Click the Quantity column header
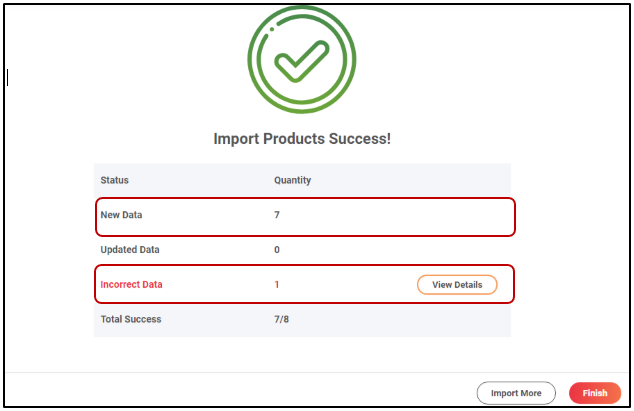Image resolution: width=634 pixels, height=411 pixels. 292,180
